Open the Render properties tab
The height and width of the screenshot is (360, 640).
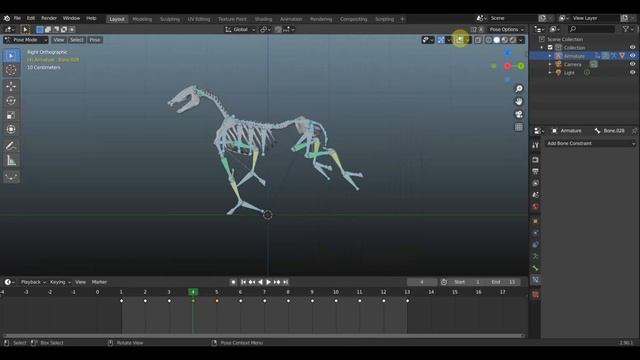point(536,160)
